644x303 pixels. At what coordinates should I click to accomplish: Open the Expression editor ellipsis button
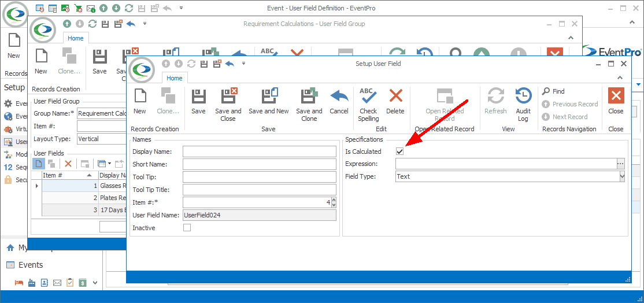pos(620,164)
